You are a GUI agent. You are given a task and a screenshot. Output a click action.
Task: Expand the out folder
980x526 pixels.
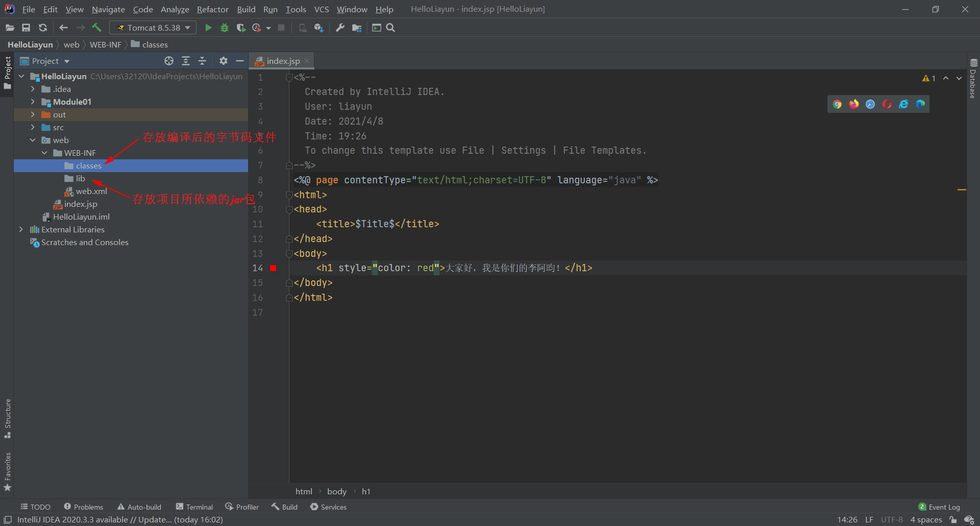(33, 114)
